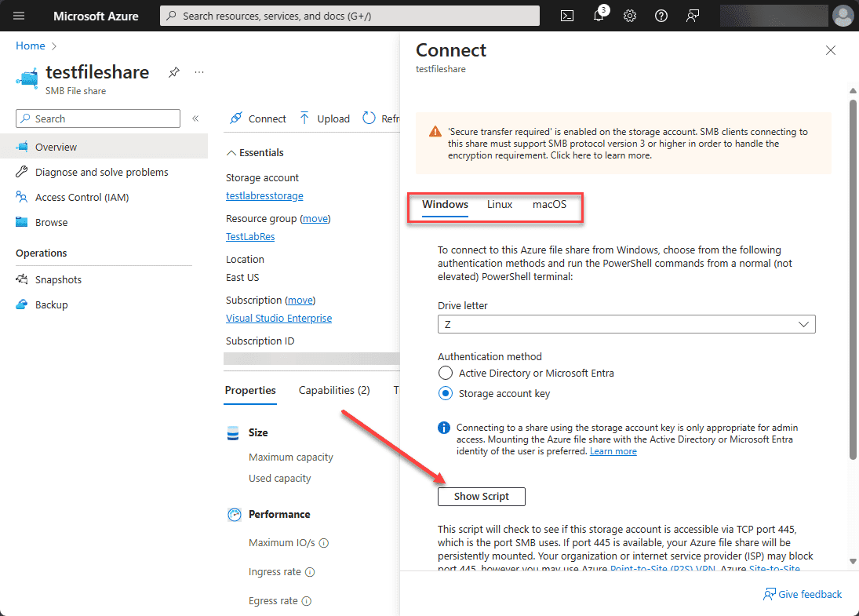Click the secure transfer required warning banner
This screenshot has height=616, width=859.
[x=624, y=144]
